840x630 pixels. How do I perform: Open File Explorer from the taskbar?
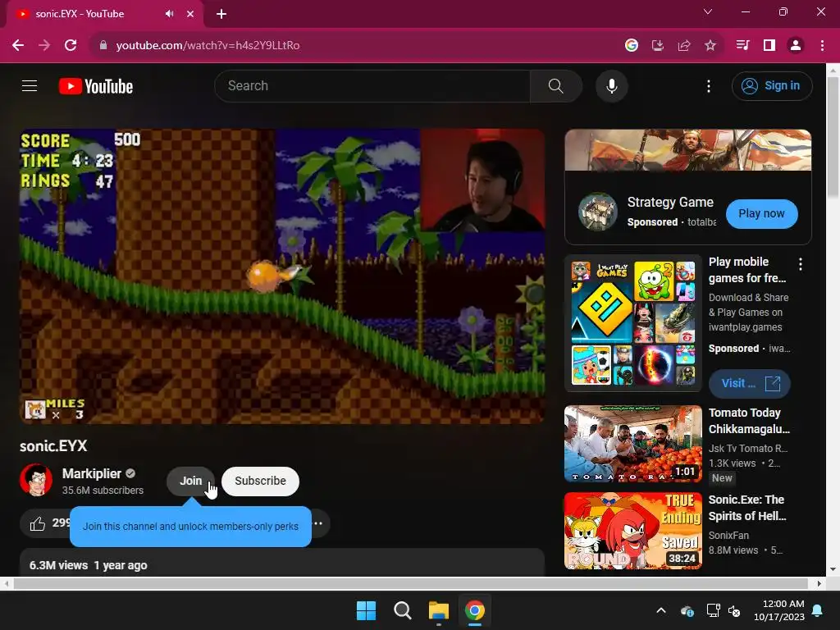point(439,610)
